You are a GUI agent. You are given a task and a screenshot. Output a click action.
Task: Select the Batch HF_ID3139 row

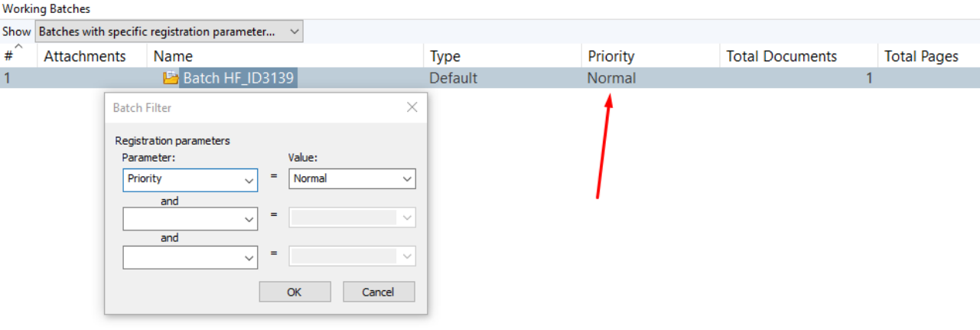pos(490,78)
